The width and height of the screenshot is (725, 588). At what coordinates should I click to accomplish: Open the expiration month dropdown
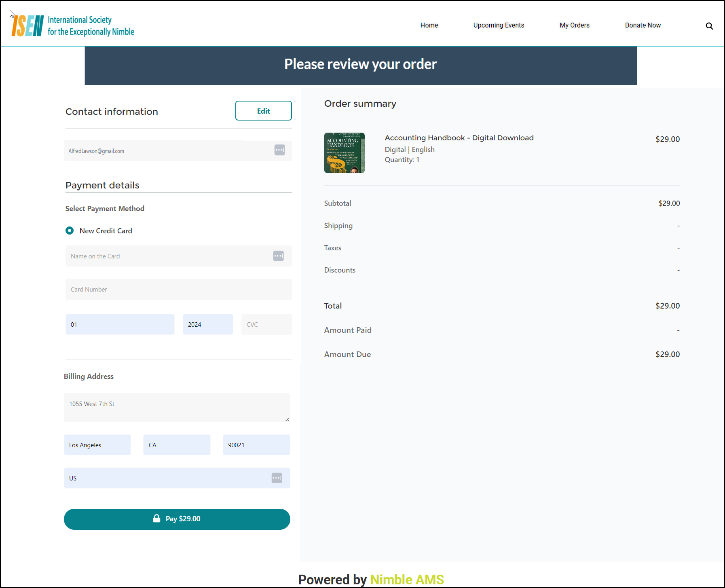coord(120,324)
